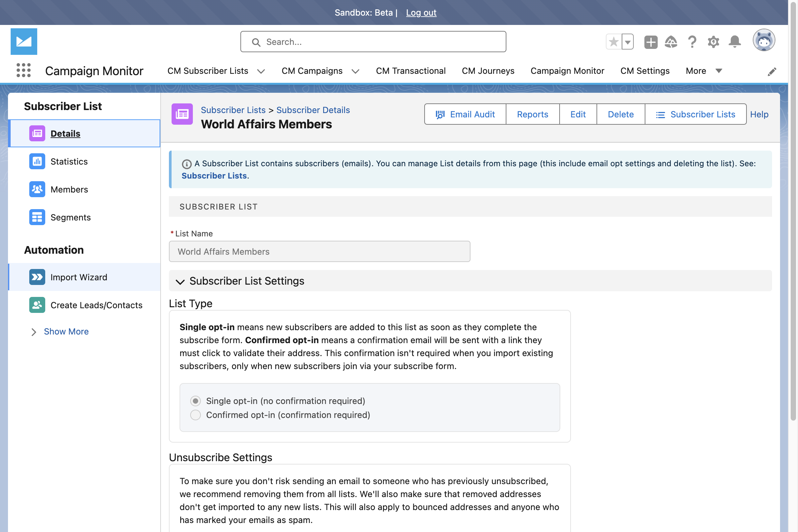Open CM Settings tab
Image resolution: width=798 pixels, height=532 pixels.
pos(645,70)
